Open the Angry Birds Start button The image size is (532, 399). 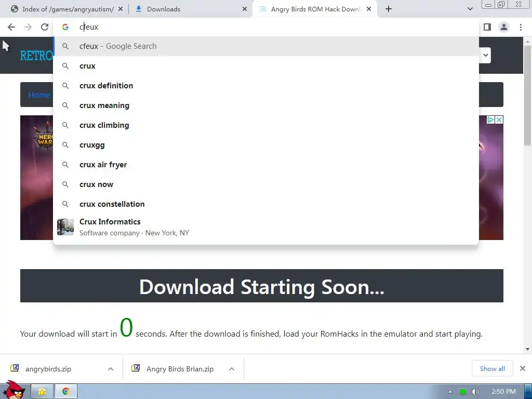[14, 390]
